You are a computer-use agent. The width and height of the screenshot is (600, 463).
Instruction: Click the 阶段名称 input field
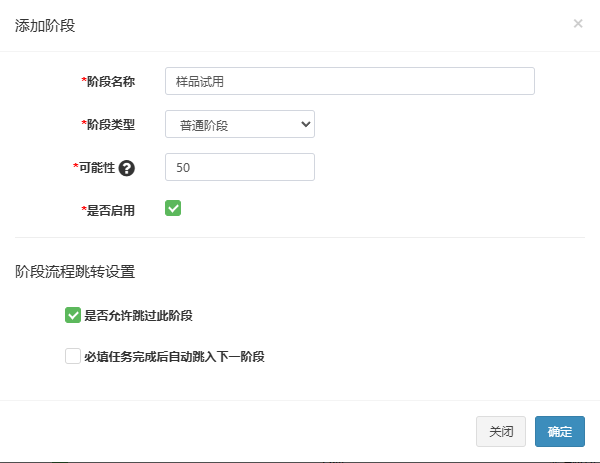tap(350, 81)
